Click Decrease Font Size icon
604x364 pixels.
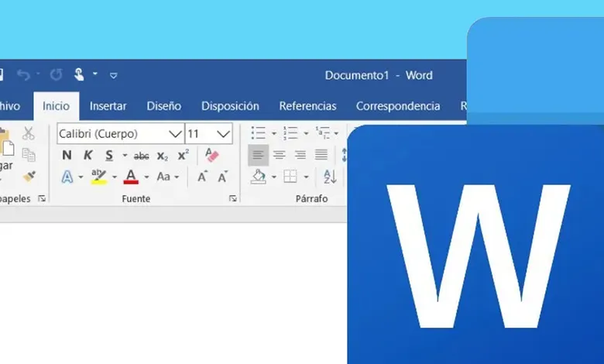(x=223, y=177)
